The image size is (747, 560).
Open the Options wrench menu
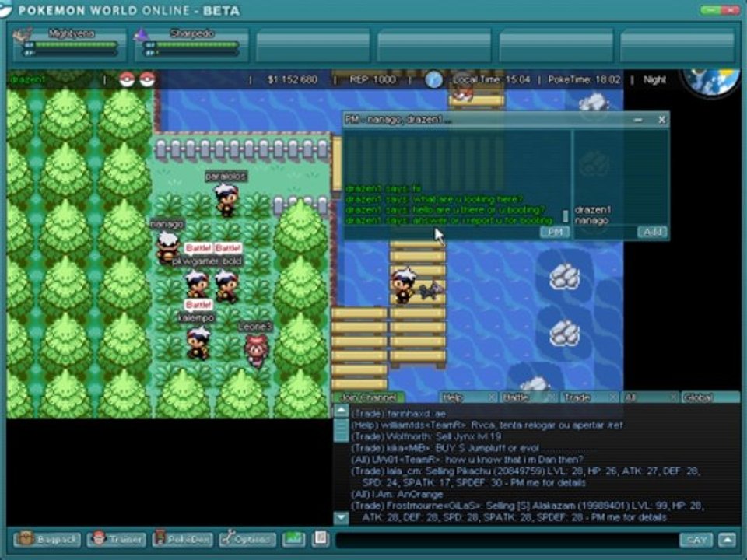tap(247, 539)
